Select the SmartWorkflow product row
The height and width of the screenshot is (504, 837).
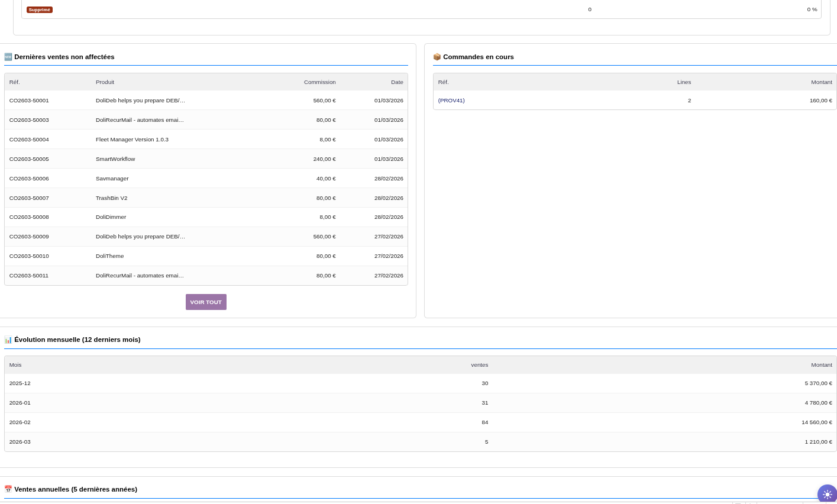(115, 159)
